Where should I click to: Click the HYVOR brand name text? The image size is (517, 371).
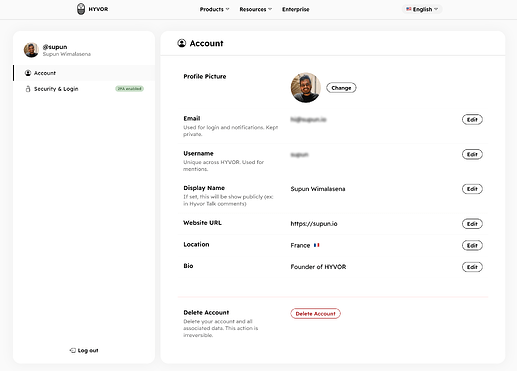(98, 9)
